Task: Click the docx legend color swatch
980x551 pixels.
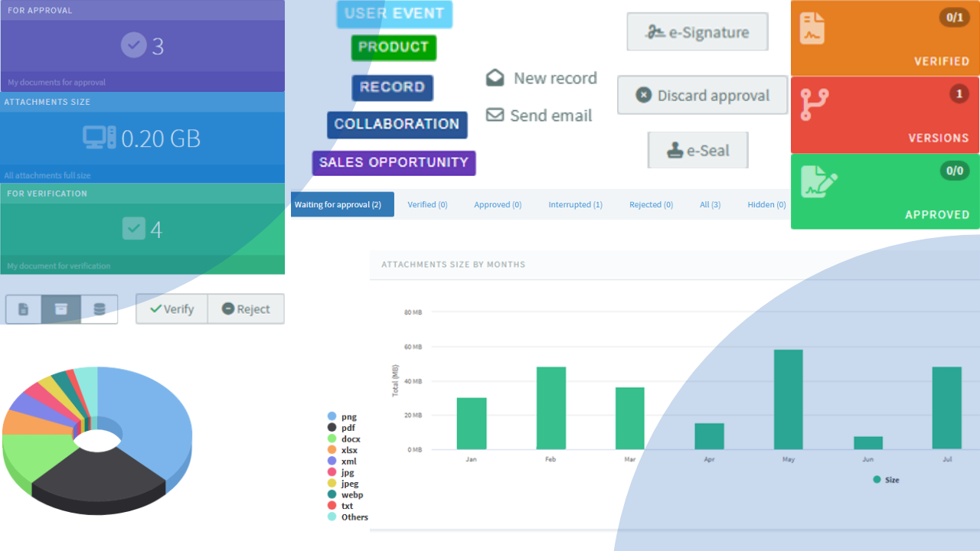Action: click(332, 439)
